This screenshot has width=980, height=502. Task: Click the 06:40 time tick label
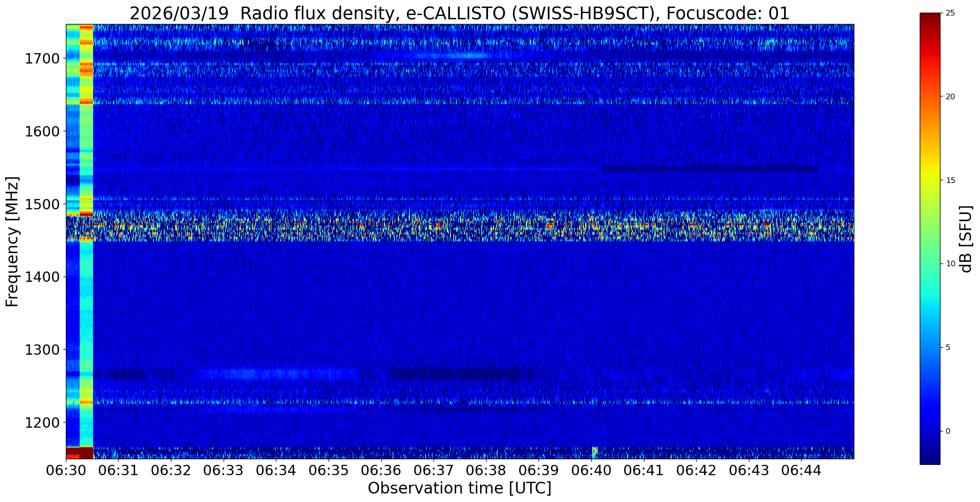click(x=592, y=470)
